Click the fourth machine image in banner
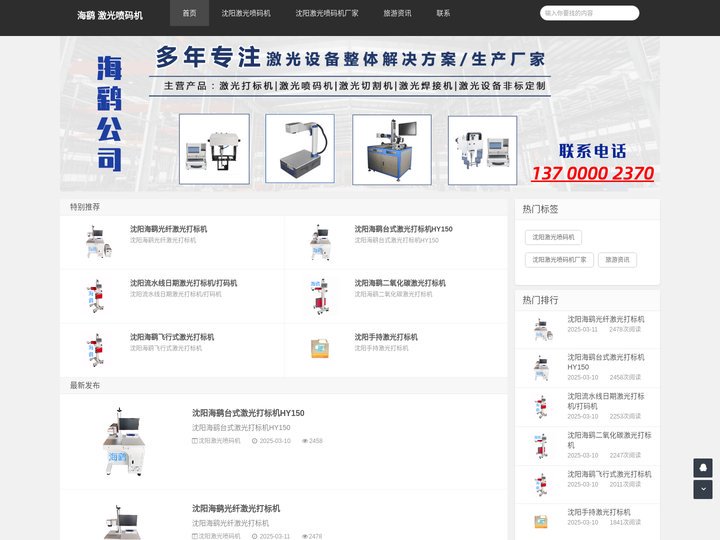 483,150
